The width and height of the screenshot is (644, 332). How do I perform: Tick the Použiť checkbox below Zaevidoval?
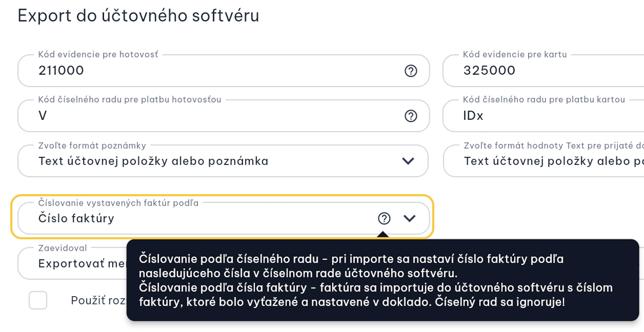[x=38, y=300]
